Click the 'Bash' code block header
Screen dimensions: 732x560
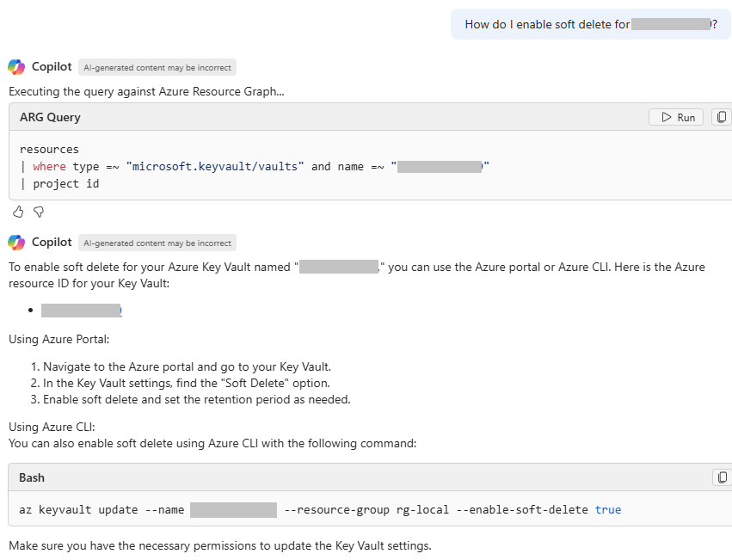pyautogui.click(x=32, y=477)
